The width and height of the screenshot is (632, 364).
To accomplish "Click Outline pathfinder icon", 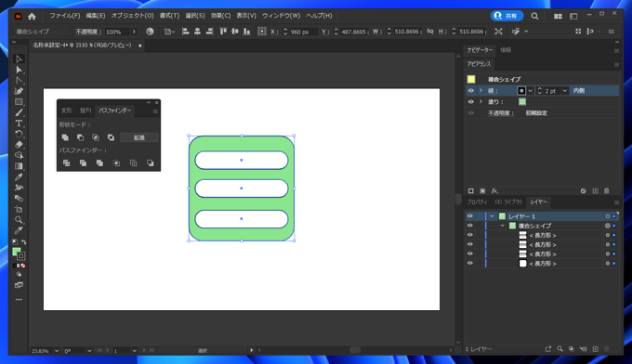I will tap(134, 163).
